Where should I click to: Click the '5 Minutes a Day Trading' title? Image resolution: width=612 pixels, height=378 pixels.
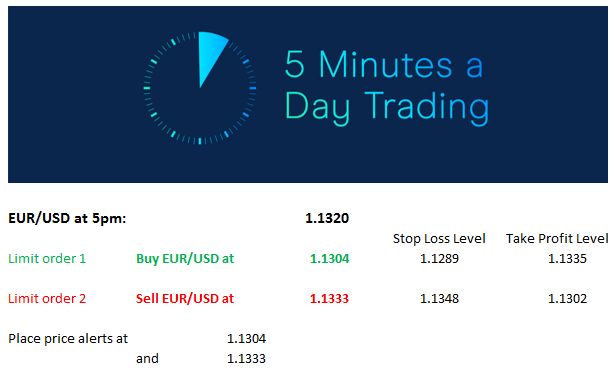coord(386,86)
